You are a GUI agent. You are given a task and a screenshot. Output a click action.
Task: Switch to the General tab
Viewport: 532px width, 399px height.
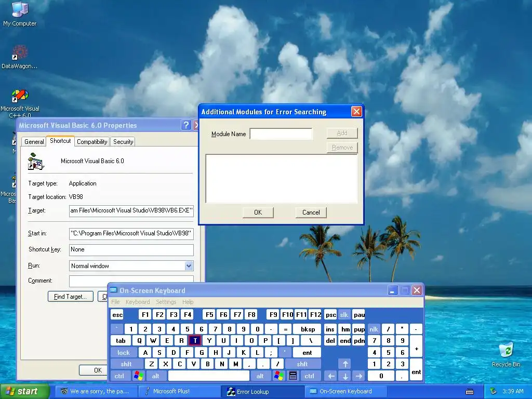[34, 142]
